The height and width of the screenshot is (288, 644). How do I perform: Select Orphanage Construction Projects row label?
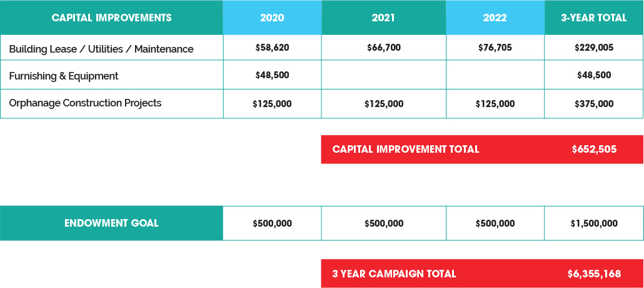pyautogui.click(x=85, y=103)
